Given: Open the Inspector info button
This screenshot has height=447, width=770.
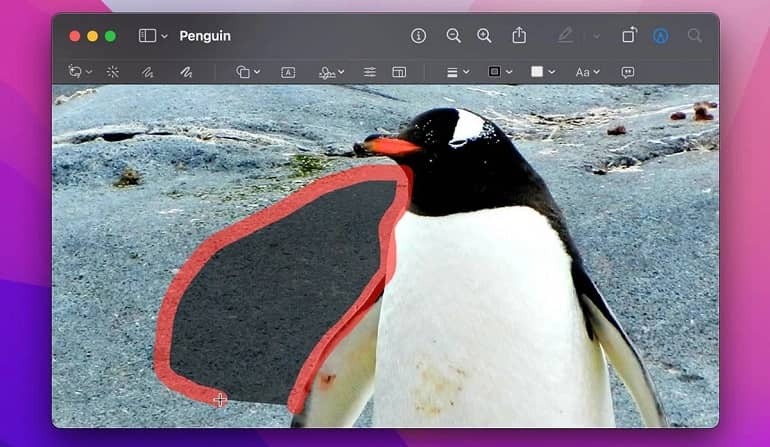Looking at the screenshot, I should (x=418, y=35).
